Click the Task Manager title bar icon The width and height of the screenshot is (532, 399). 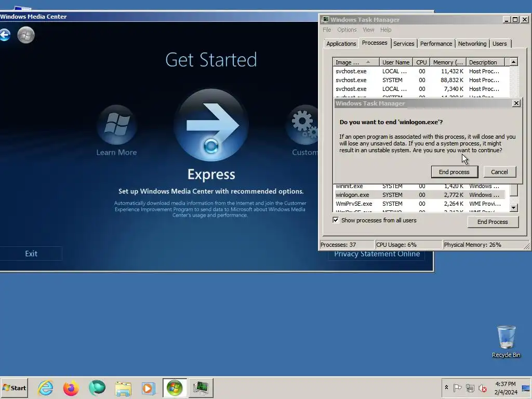(325, 20)
